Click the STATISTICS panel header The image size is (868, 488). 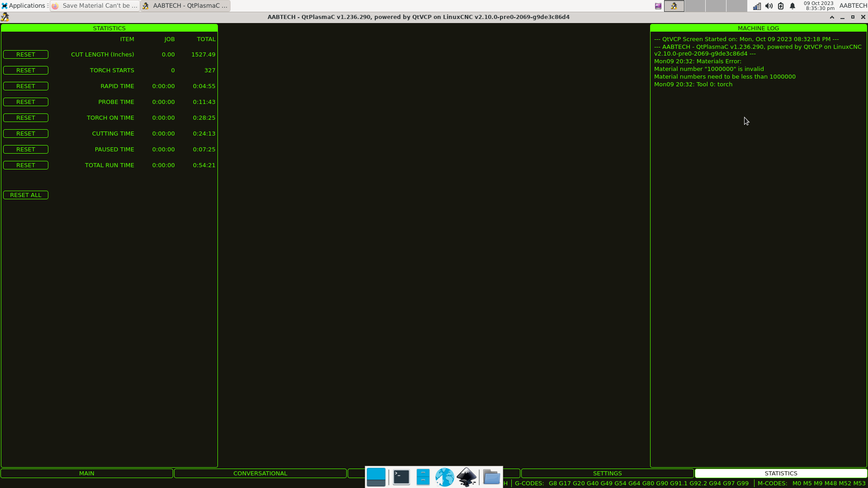click(x=109, y=28)
